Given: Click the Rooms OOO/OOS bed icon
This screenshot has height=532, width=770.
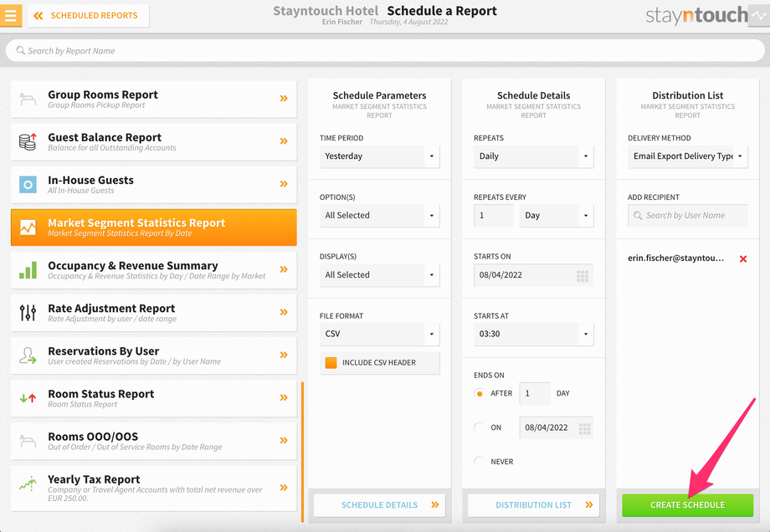Looking at the screenshot, I should coord(28,441).
